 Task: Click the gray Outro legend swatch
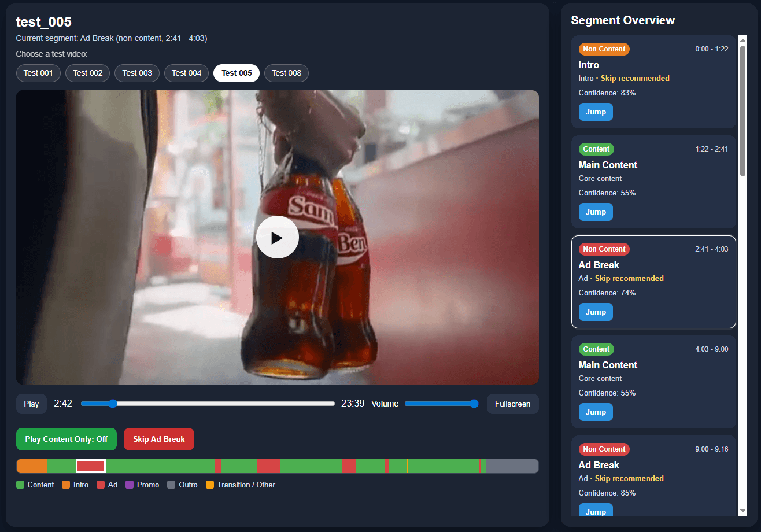coord(171,485)
